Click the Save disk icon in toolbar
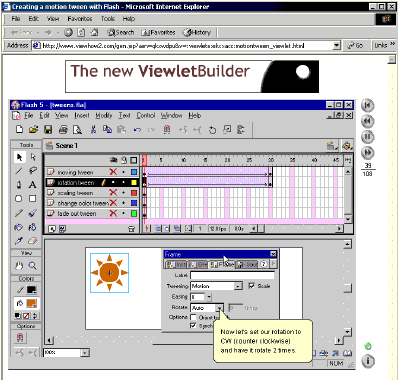The height and width of the screenshot is (380, 398). (48, 129)
